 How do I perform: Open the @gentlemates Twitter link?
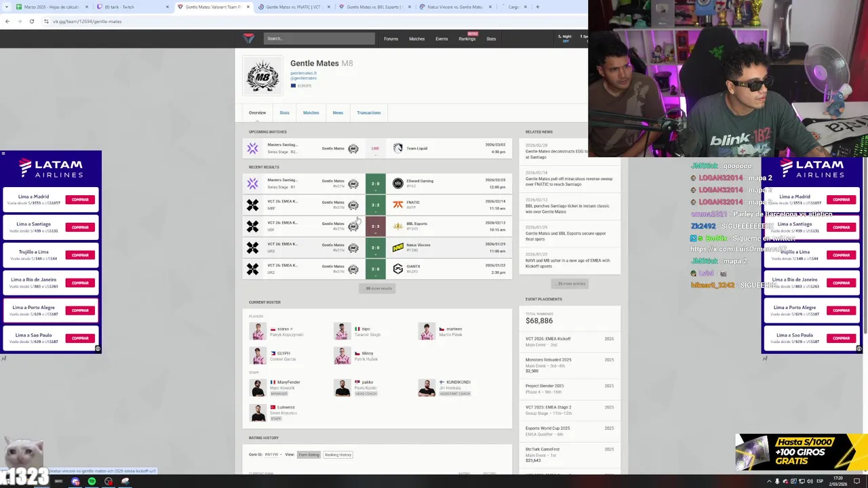tap(304, 78)
